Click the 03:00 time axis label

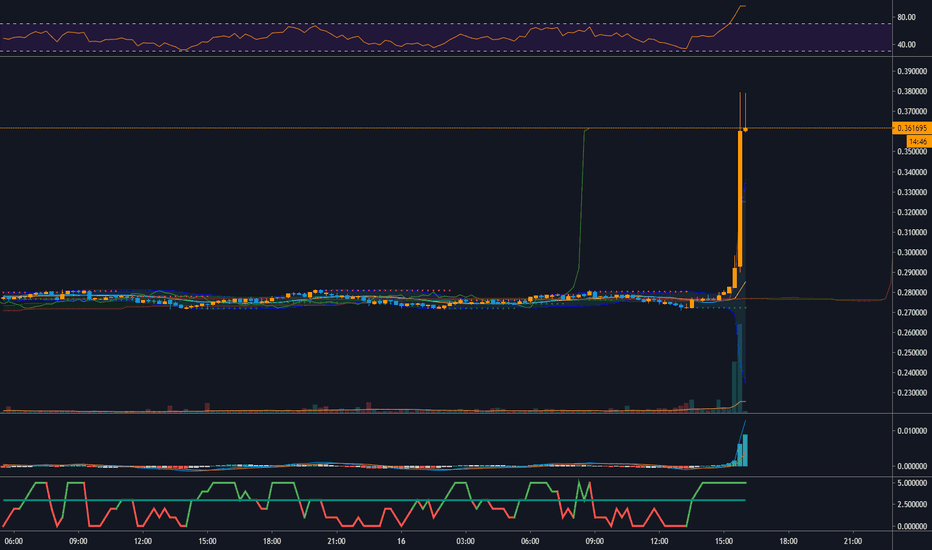(465, 541)
